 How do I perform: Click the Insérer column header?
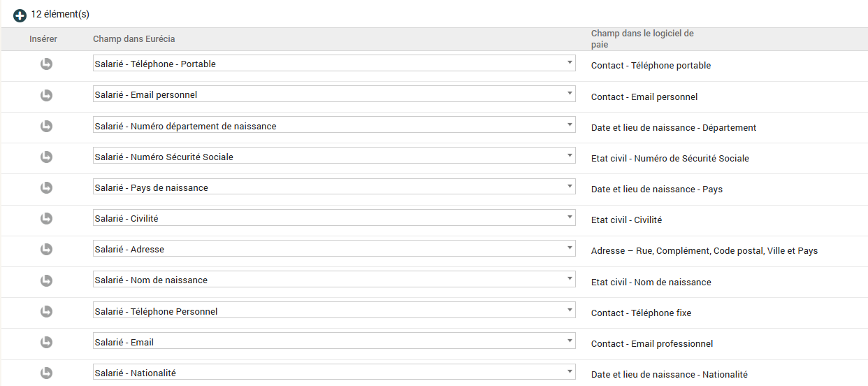43,39
